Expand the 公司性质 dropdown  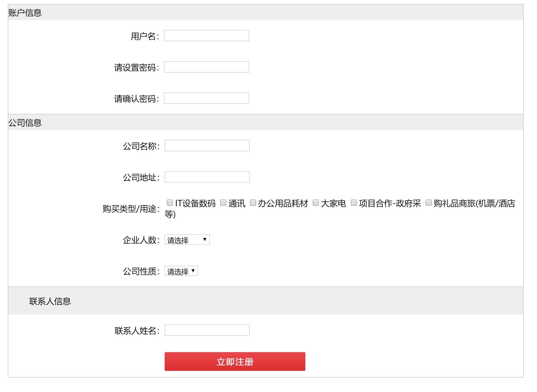pyautogui.click(x=181, y=271)
